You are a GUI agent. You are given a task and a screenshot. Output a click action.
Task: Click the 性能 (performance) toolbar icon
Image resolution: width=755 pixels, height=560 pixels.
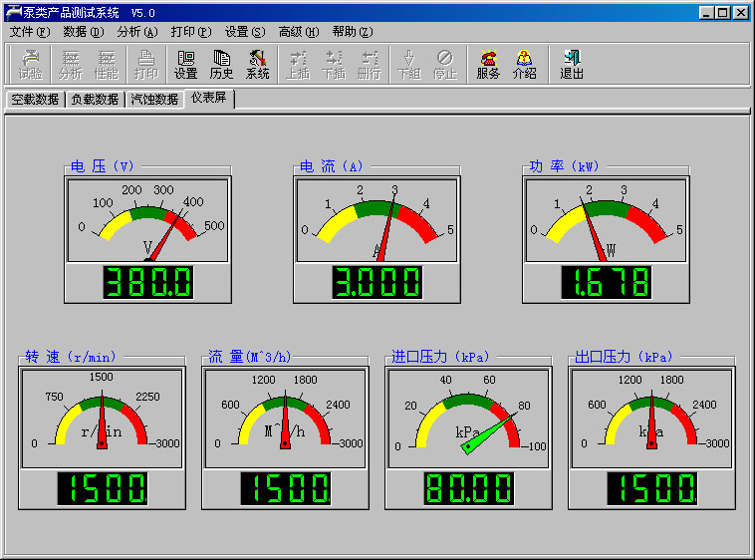tap(106, 65)
